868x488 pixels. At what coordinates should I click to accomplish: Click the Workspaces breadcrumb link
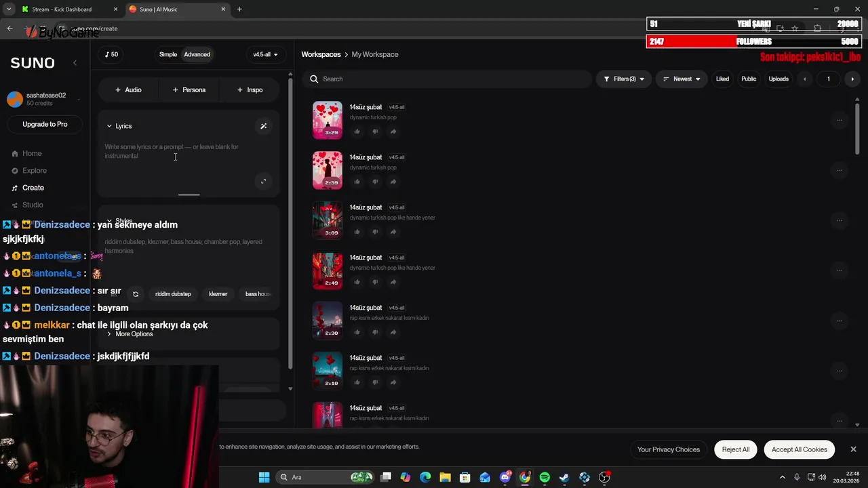point(321,54)
